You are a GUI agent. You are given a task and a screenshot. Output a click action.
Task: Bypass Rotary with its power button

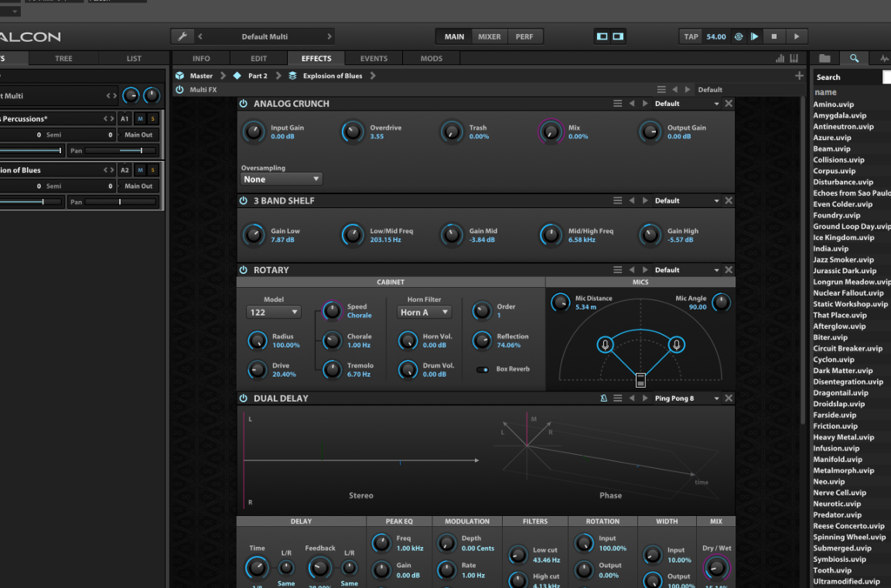click(x=244, y=270)
